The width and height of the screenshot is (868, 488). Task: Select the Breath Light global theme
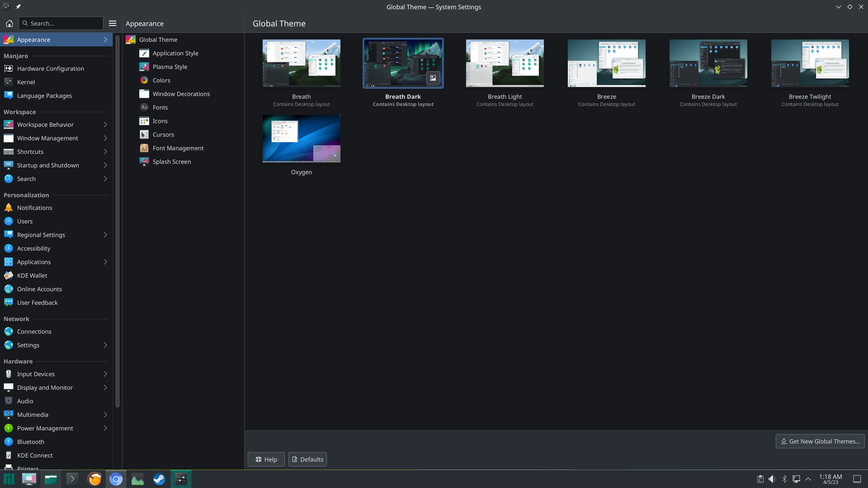[x=505, y=63]
